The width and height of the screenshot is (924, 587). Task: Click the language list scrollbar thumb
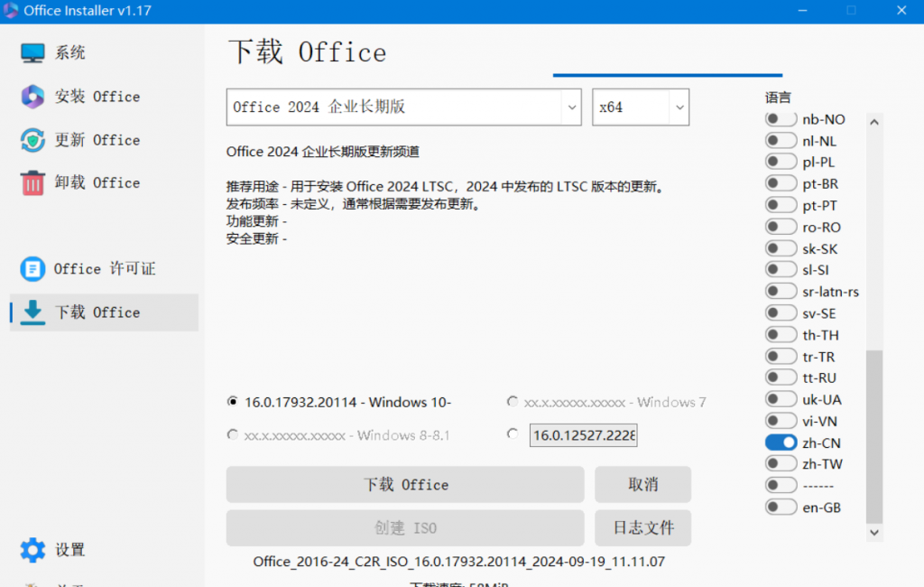coord(874,436)
